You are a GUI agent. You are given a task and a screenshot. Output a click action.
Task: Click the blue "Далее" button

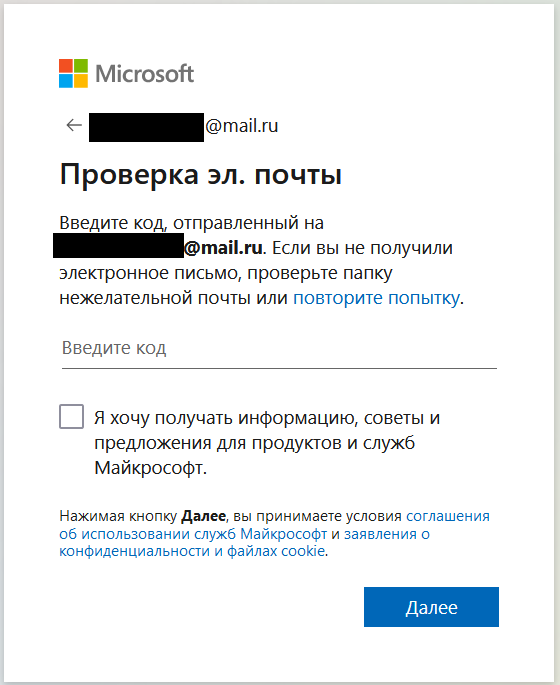(431, 607)
